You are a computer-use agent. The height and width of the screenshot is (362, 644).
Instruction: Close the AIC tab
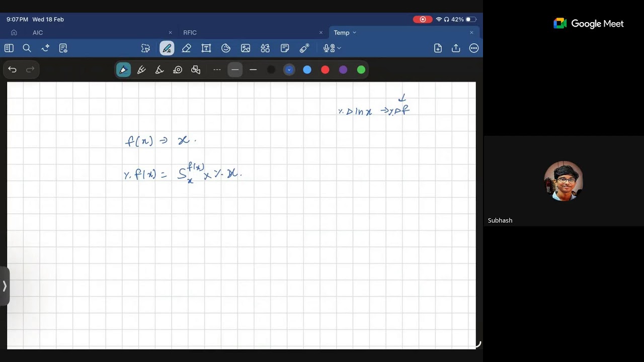point(170,33)
